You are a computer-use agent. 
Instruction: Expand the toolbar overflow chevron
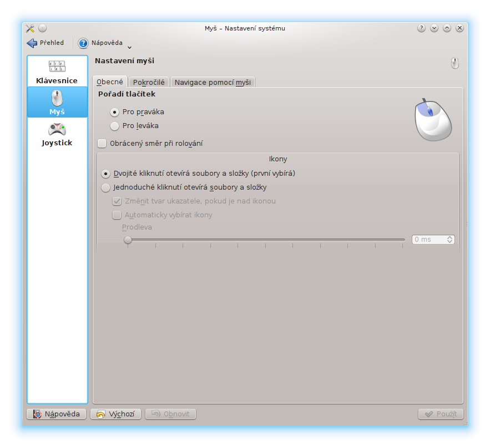pyautogui.click(x=130, y=48)
